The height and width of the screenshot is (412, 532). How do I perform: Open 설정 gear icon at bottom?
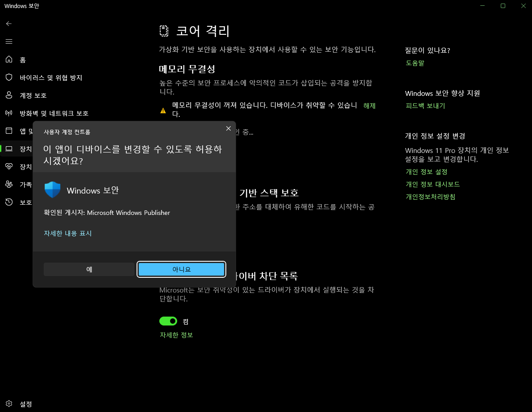[9, 404]
